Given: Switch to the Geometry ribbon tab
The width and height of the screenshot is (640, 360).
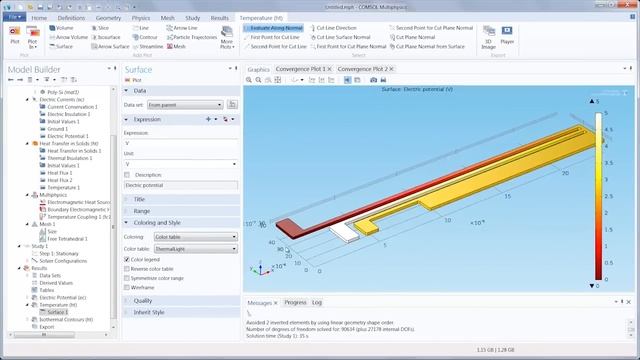Looking at the screenshot, I should [x=108, y=18].
